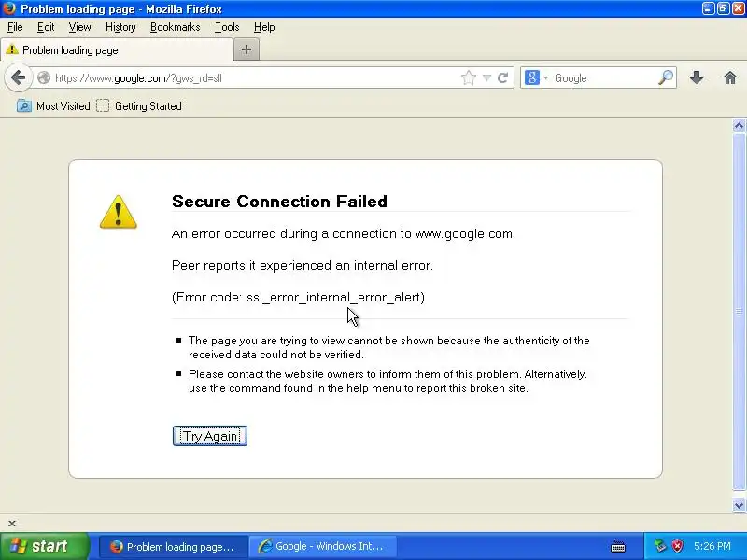This screenshot has height=560, width=747.
Task: Go to the Home page
Action: (x=730, y=77)
